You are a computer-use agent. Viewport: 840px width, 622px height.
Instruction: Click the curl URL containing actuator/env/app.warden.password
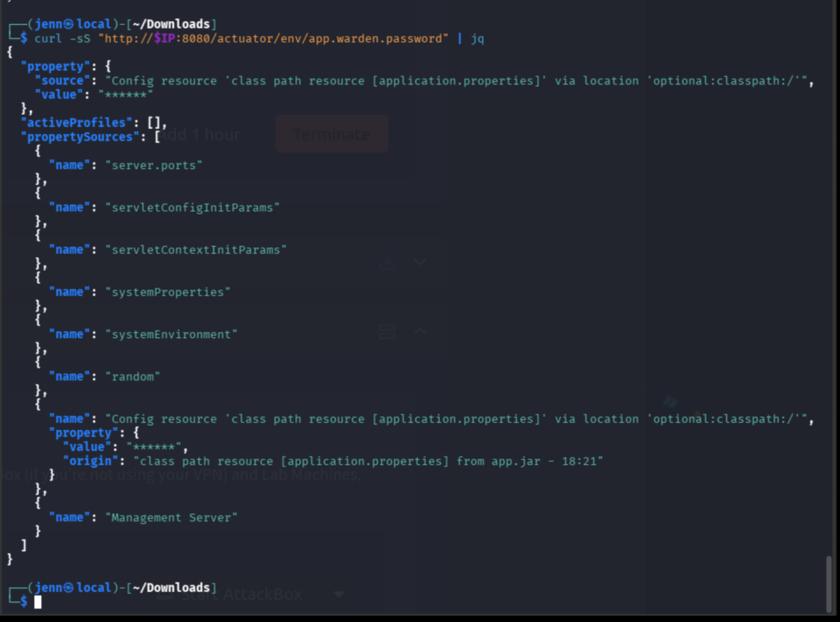click(273, 39)
